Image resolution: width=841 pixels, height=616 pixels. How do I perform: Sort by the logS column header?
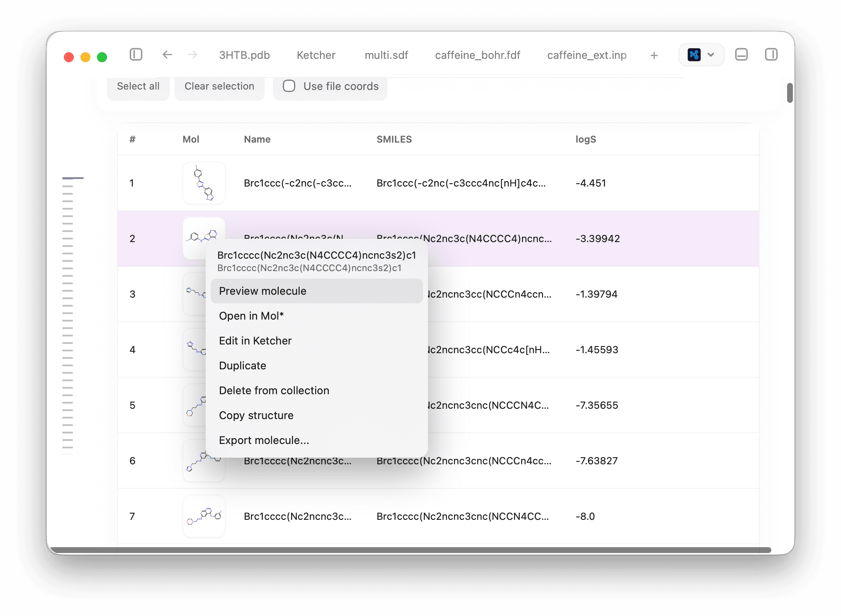click(x=586, y=139)
